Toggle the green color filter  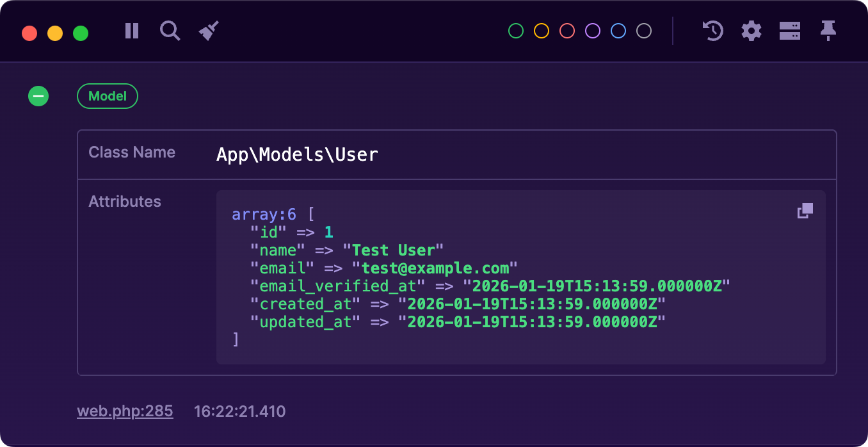pyautogui.click(x=515, y=30)
